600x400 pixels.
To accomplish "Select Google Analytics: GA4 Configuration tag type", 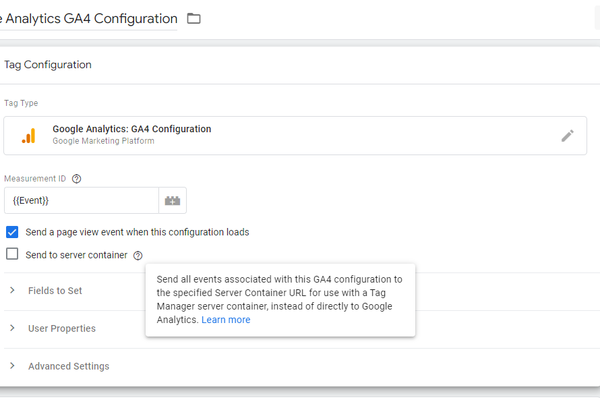I will pyautogui.click(x=295, y=136).
